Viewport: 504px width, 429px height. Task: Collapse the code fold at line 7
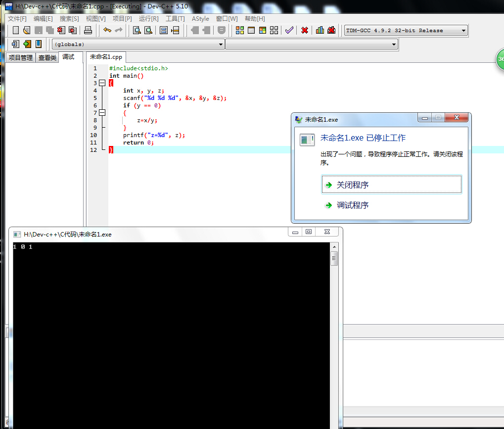[x=102, y=112]
